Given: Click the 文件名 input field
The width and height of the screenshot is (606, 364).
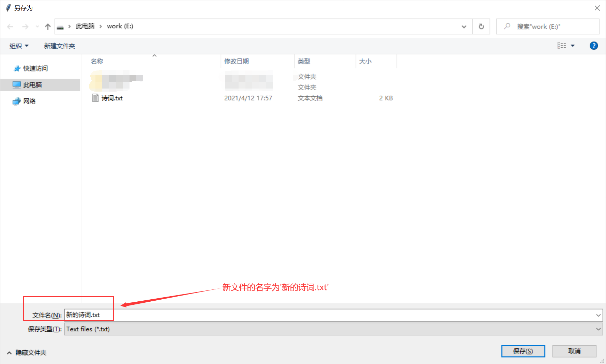Looking at the screenshot, I should point(327,315).
